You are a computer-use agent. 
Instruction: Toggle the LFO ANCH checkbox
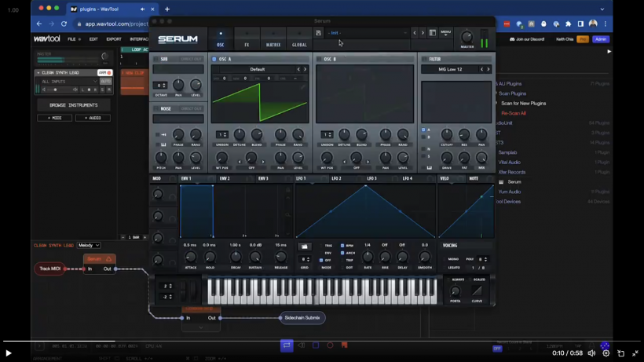coord(342,253)
